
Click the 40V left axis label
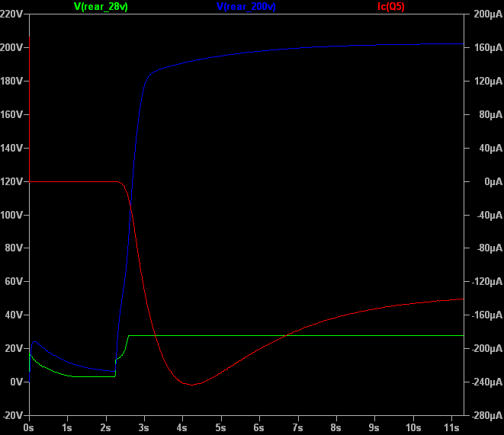click(14, 315)
